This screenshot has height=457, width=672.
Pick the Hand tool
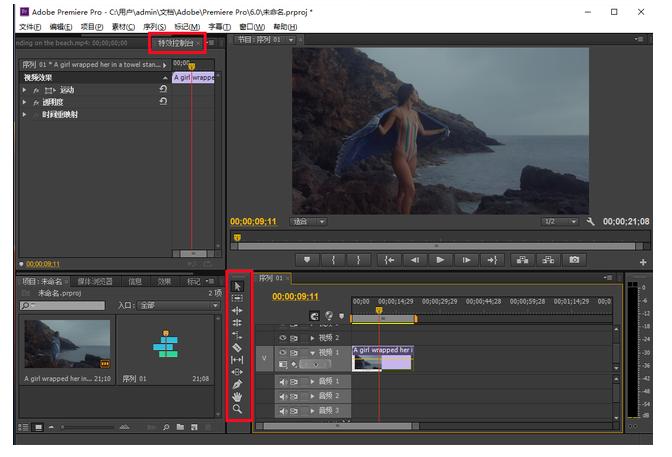coord(237,397)
